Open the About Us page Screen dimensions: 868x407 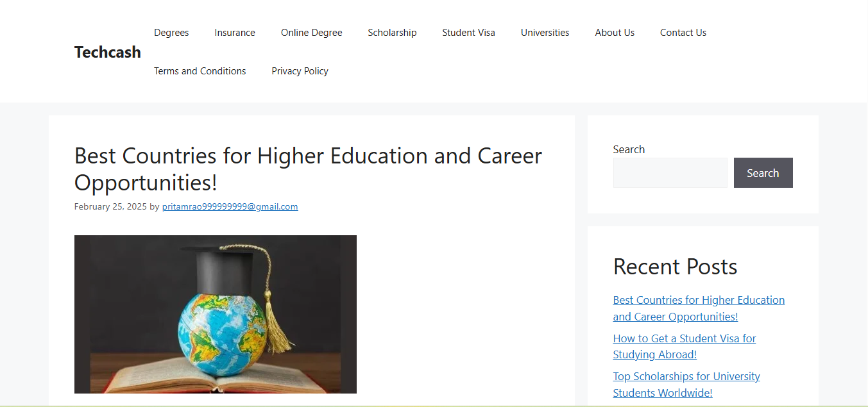(615, 33)
